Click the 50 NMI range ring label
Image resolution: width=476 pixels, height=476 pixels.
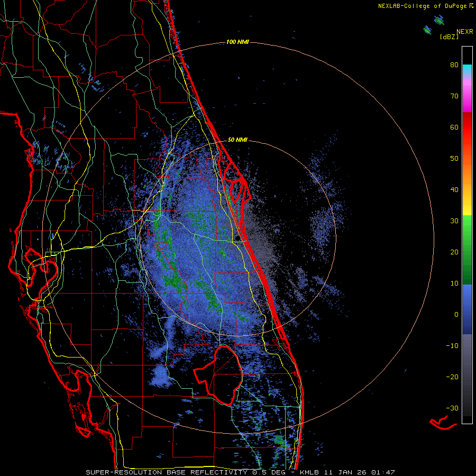237,140
